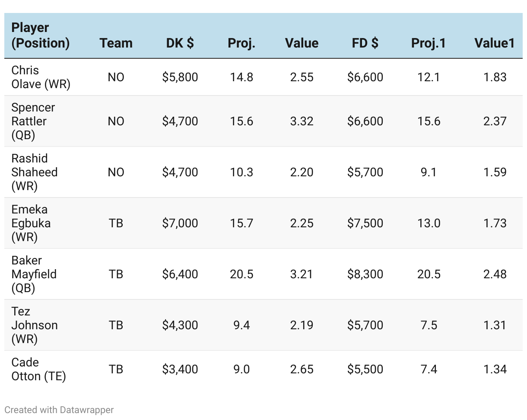This screenshot has height=420, width=527.
Task: Click the Player (Position) column header
Action: click(40, 35)
